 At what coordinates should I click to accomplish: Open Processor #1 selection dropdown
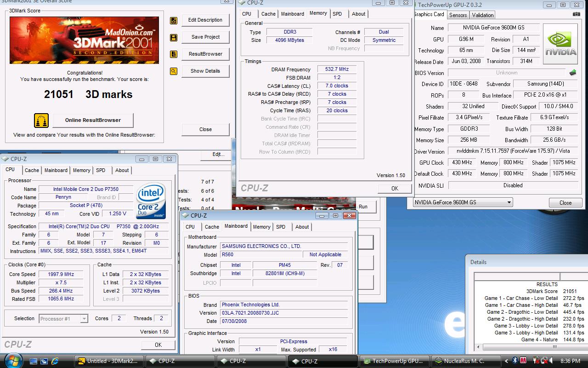(84, 318)
